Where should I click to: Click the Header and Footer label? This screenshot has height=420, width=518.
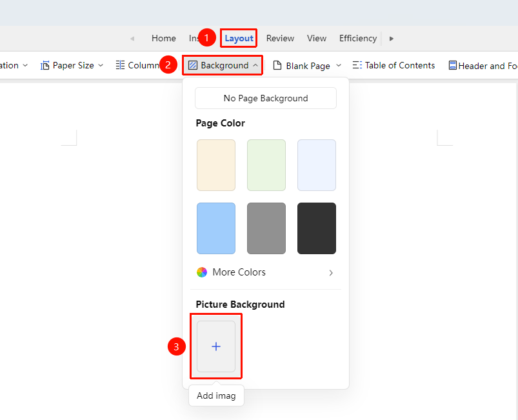pos(488,66)
